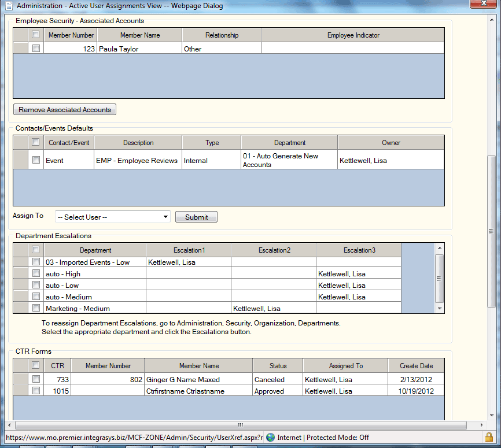Image resolution: width=501 pixels, height=448 pixels.
Task: Click the 01 - Auto Generate New Accounts cell
Action: coord(289,160)
